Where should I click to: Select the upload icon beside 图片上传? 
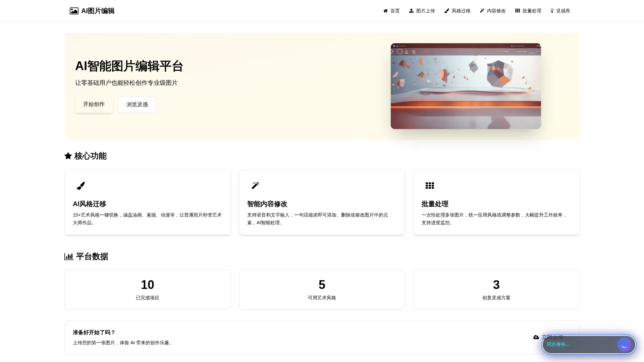[x=411, y=11]
